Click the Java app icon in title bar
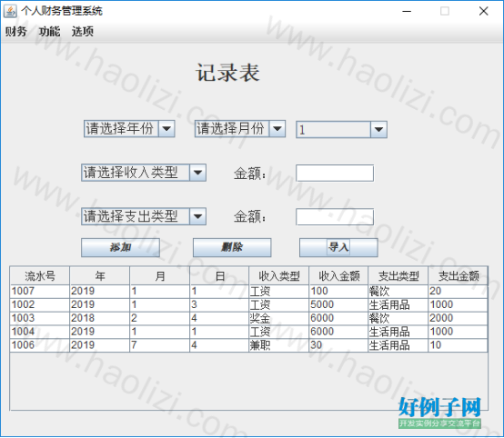The height and width of the screenshot is (438, 504). [x=10, y=11]
